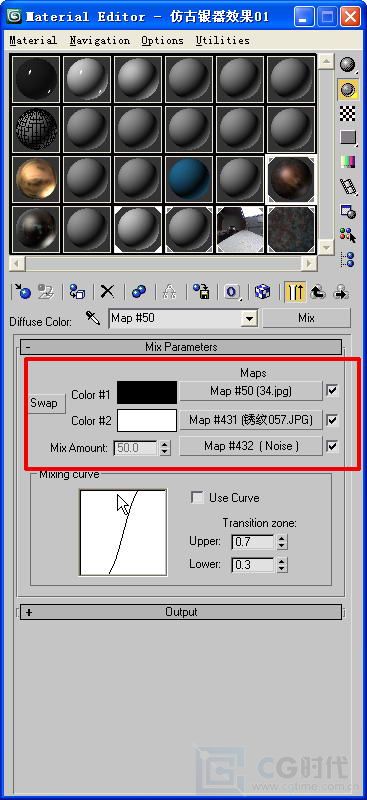This screenshot has width=367, height=800.
Task: Click Go Forward to Sibling icon
Action: pos(340,292)
